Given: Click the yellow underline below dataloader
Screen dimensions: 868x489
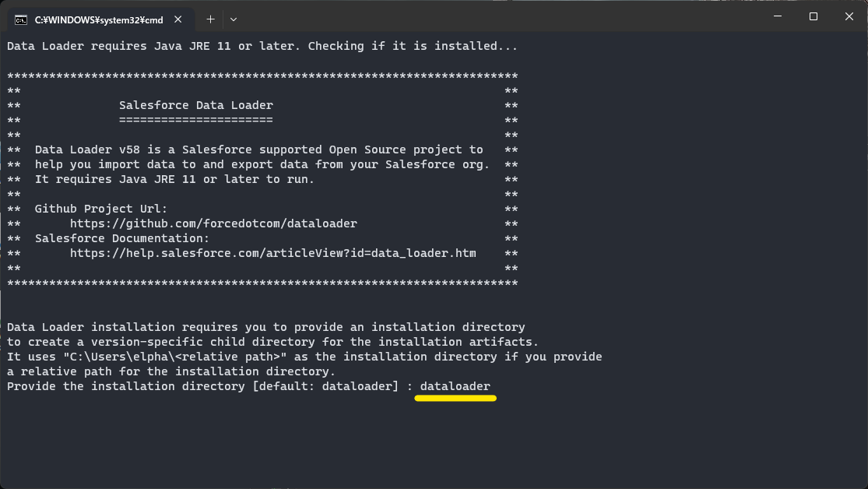Looking at the screenshot, I should 455,398.
